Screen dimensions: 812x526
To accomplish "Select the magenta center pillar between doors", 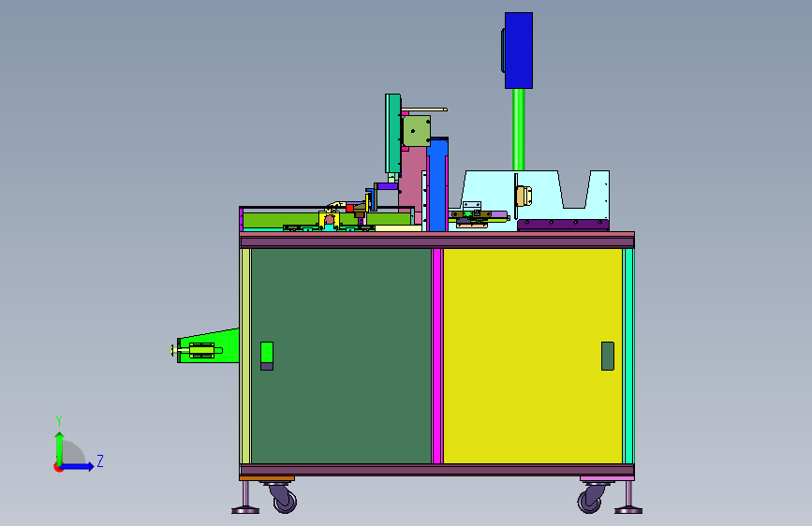I will tap(437, 357).
